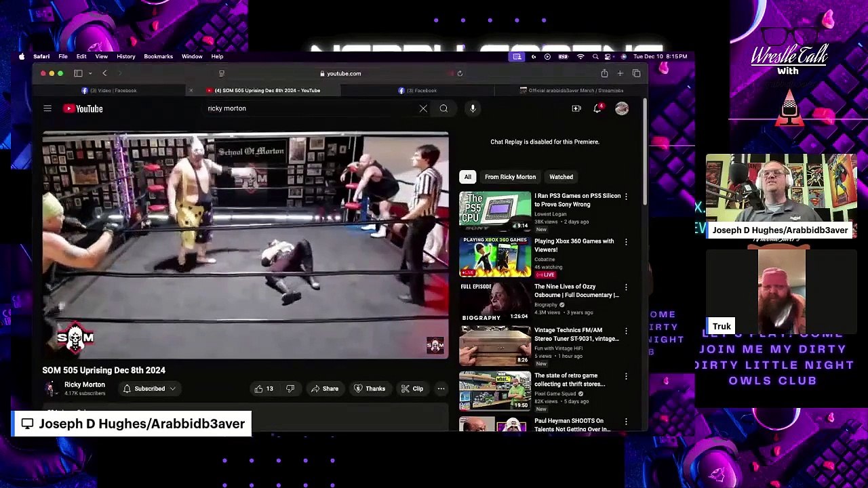Open the Ricky Morton channel name link

(x=85, y=385)
